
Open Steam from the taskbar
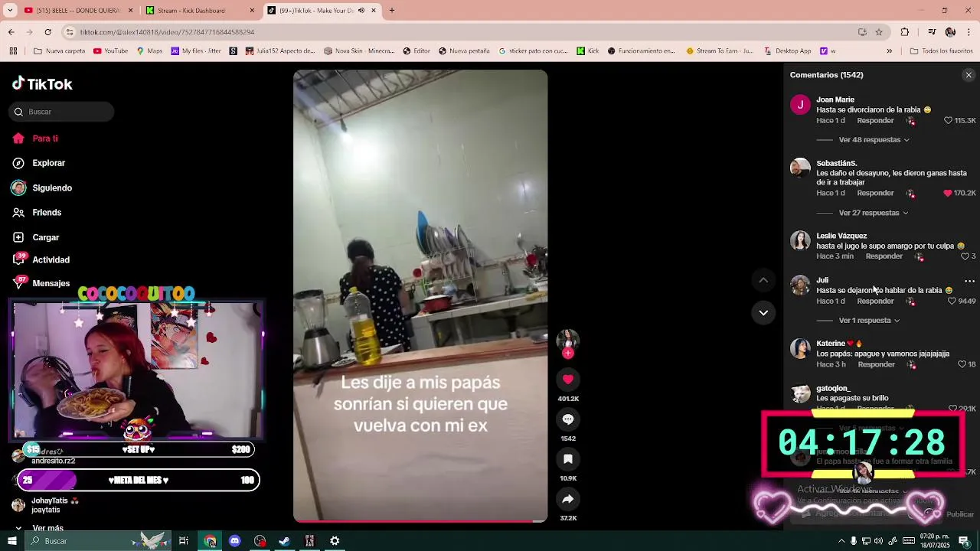click(x=284, y=541)
